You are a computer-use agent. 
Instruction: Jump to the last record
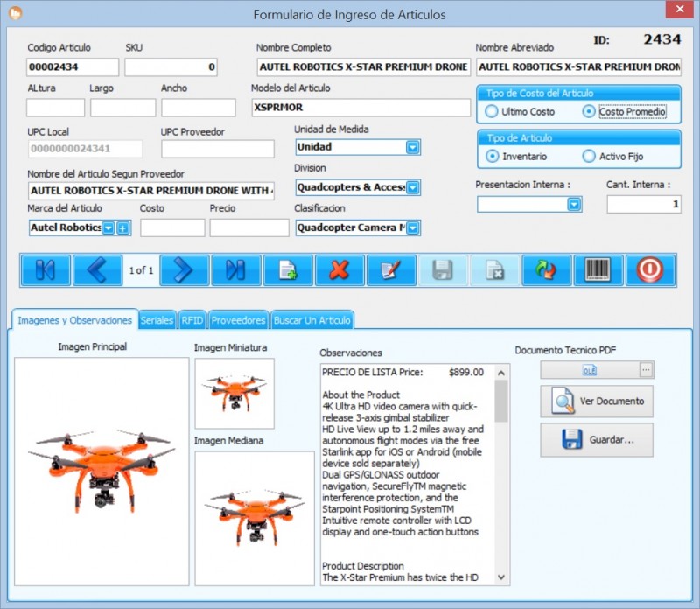235,270
